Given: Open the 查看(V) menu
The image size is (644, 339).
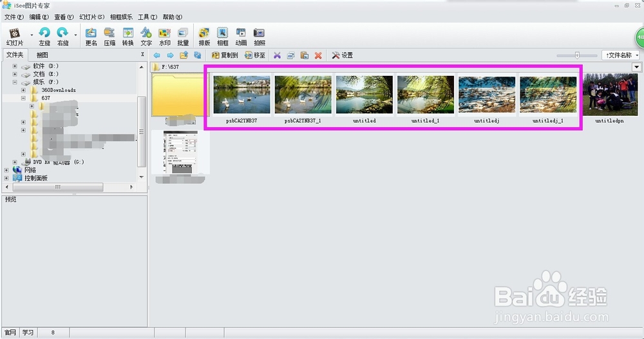Looking at the screenshot, I should click(64, 17).
